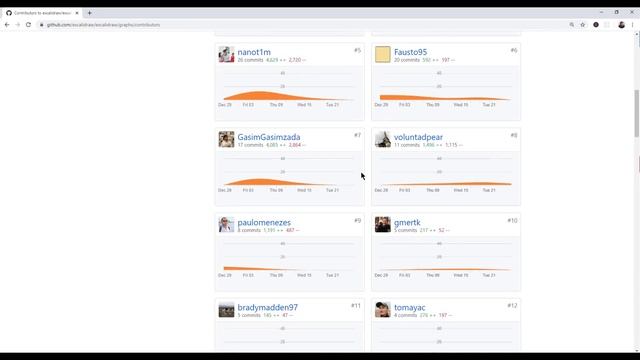
Task: Open the browser profile avatar
Action: click(621, 25)
